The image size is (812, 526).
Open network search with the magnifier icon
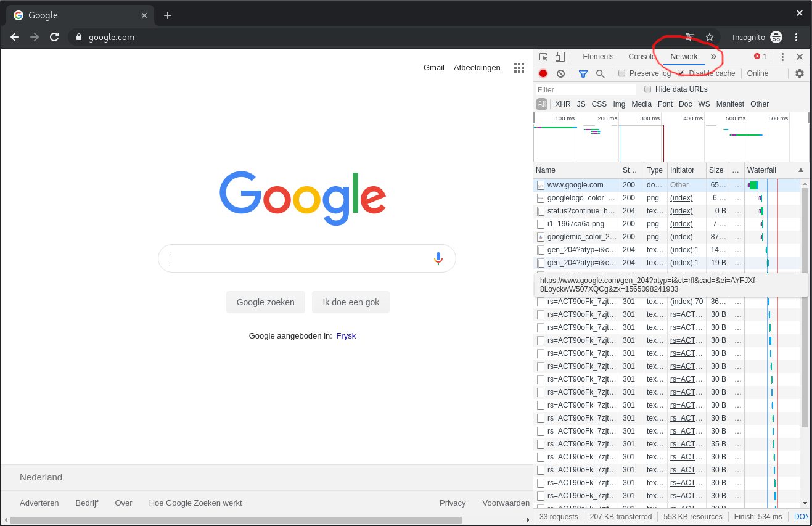point(600,73)
